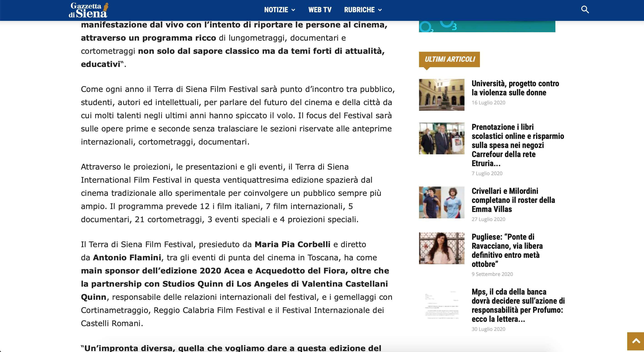The width and height of the screenshot is (644, 352).
Task: Click the date "16 Luglio 2020"
Action: (x=488, y=103)
